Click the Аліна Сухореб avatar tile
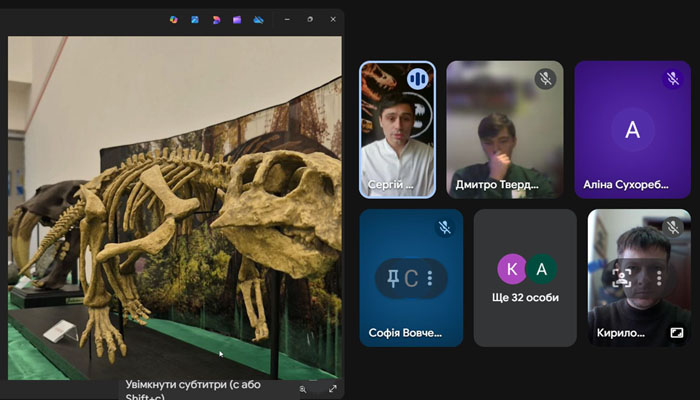This screenshot has width=700, height=400. tap(632, 130)
